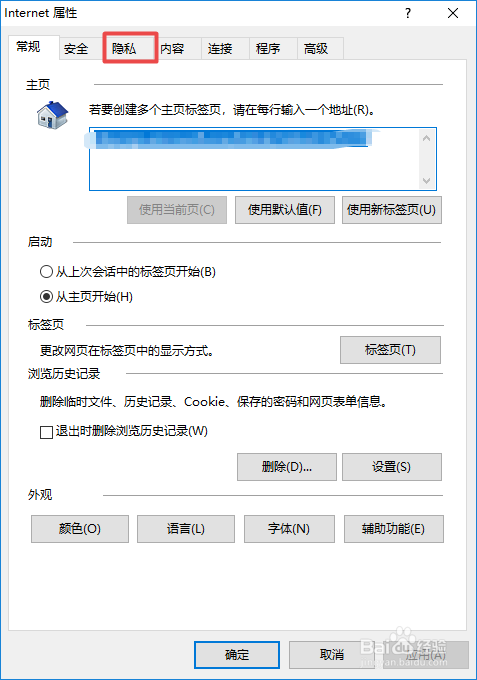The width and height of the screenshot is (477, 680).
Task: Select 从上次会话中的标签页开始 radio button
Action: [46, 272]
